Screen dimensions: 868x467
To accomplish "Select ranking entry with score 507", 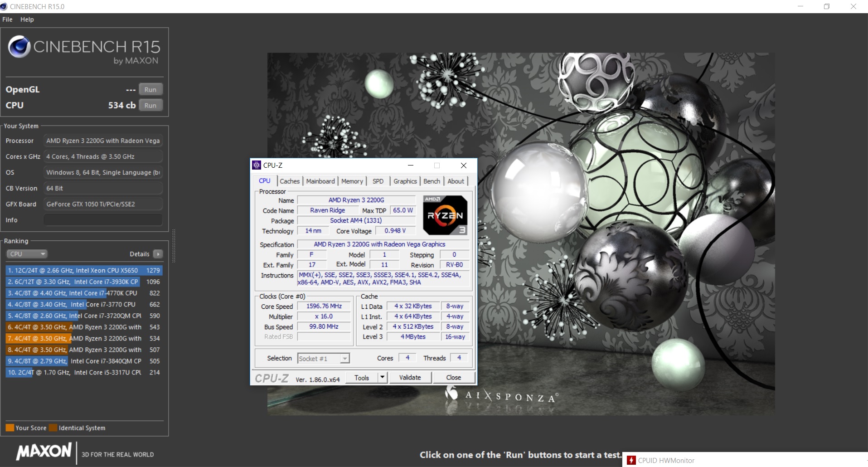I will (84, 350).
